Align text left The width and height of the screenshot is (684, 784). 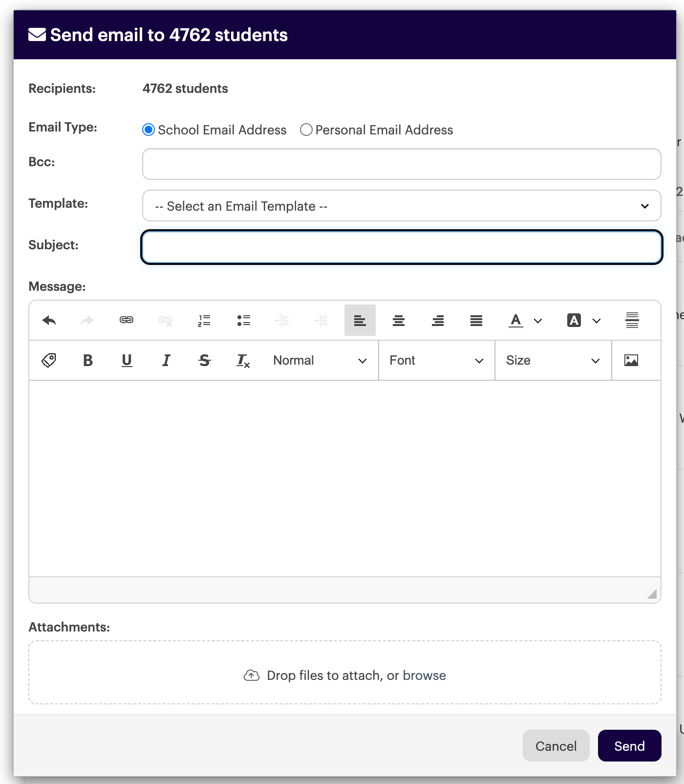click(360, 320)
